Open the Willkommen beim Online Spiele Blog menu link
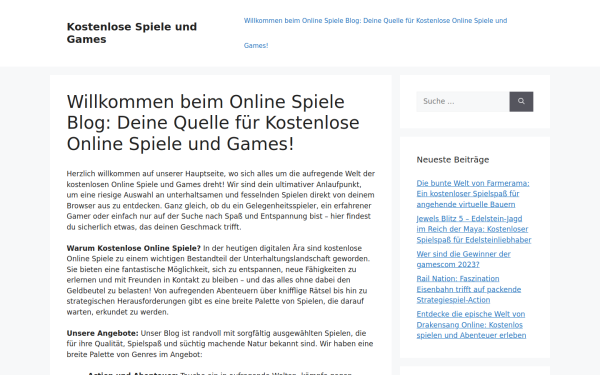Viewport: 600px width, 375px height. 375,33
